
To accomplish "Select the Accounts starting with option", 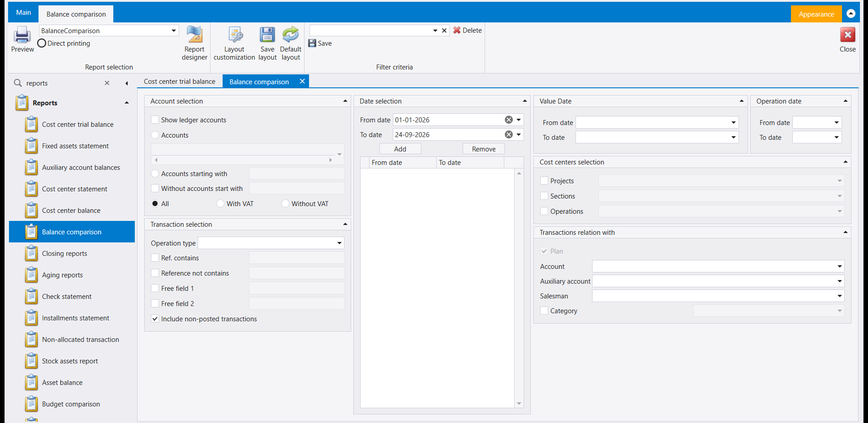I will pyautogui.click(x=155, y=173).
